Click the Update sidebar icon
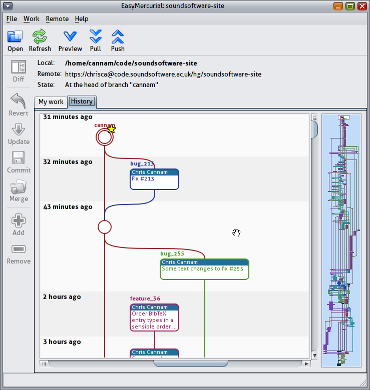Screen dimensions: 370x390 pyautogui.click(x=18, y=129)
